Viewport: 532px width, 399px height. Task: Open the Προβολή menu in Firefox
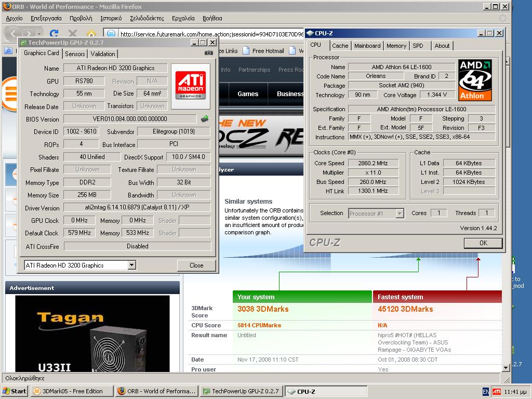[x=81, y=18]
